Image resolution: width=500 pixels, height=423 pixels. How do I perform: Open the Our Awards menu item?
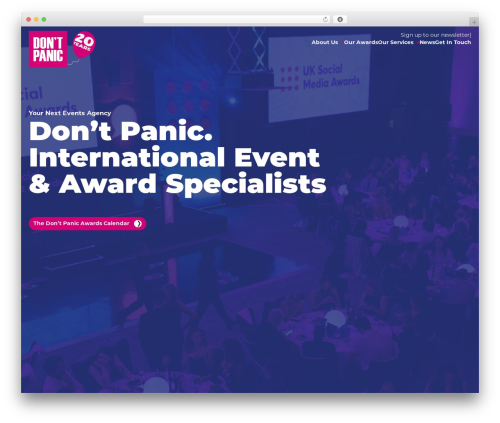point(360,42)
